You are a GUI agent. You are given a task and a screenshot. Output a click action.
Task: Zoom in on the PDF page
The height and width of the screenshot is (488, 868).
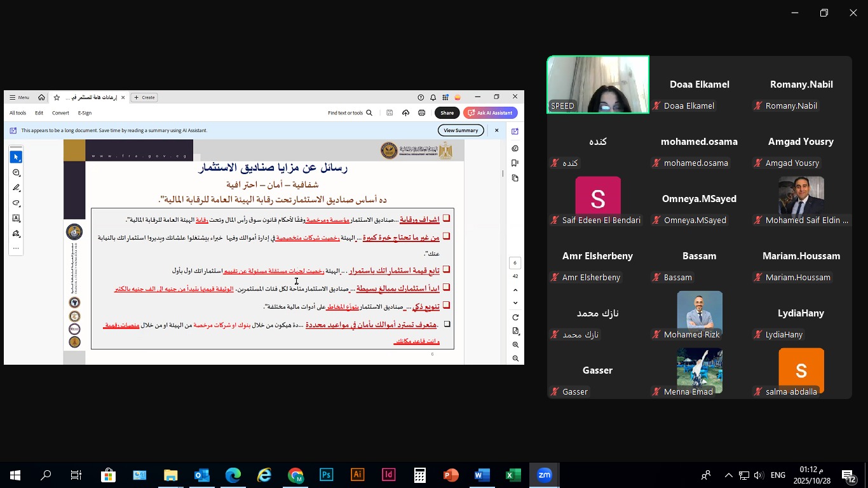coord(515,345)
